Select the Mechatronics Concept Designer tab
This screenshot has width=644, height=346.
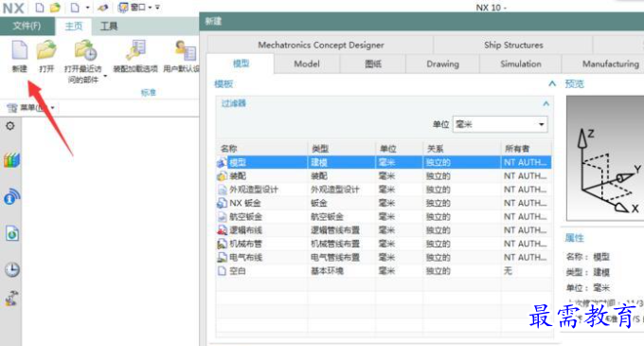321,45
